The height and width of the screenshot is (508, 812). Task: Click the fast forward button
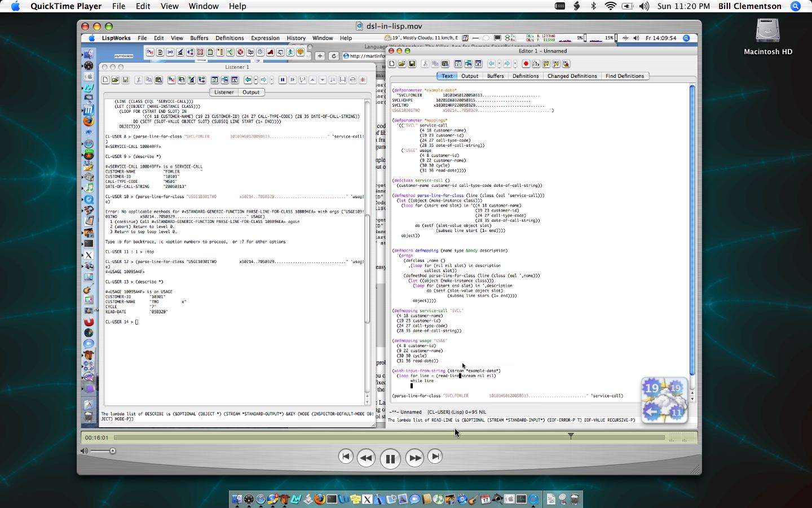pos(414,458)
